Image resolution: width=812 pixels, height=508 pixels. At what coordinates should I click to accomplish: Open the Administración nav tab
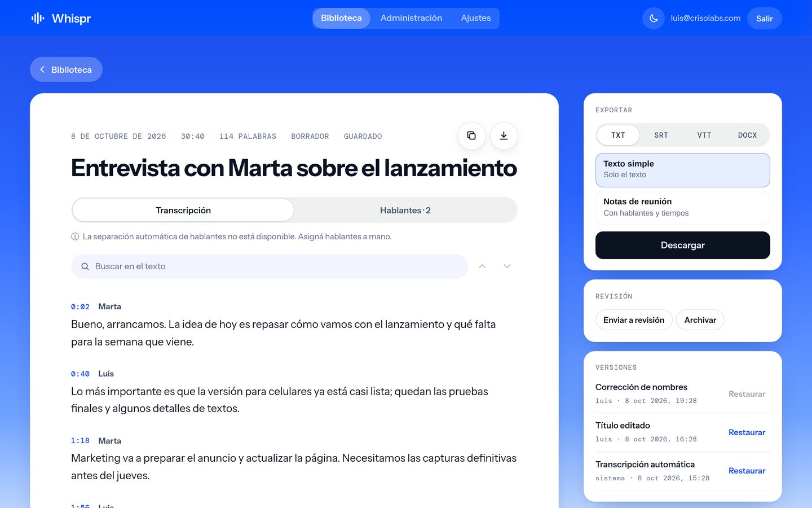point(411,18)
